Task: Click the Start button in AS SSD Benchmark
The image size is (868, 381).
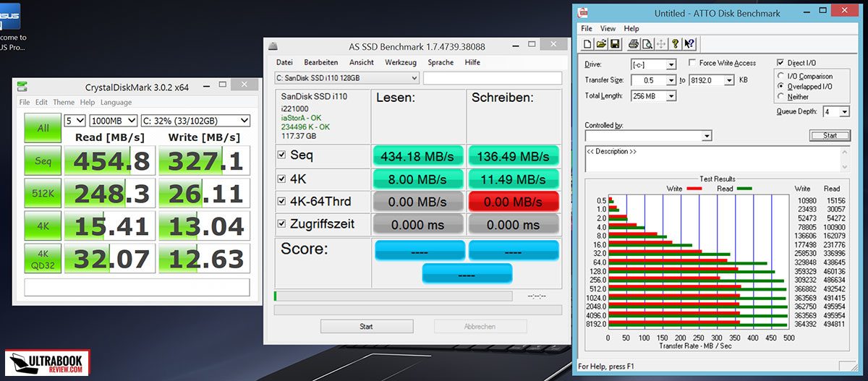Action: pyautogui.click(x=366, y=327)
